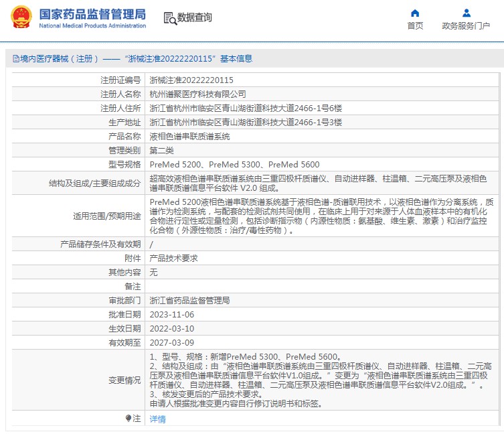Viewport: 504px width, 434px height.
Task: Click the 结构及组成/主要组成成分 label
Action: coord(95,184)
